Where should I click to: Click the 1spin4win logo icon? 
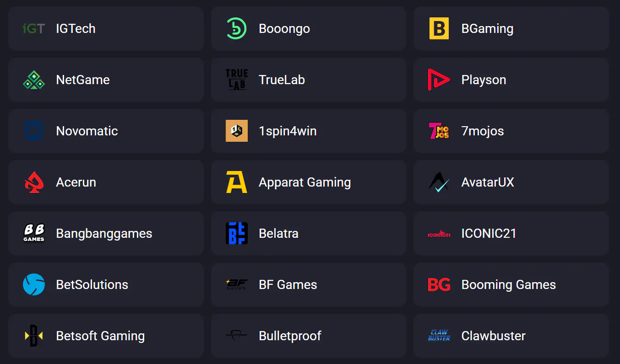click(x=237, y=131)
